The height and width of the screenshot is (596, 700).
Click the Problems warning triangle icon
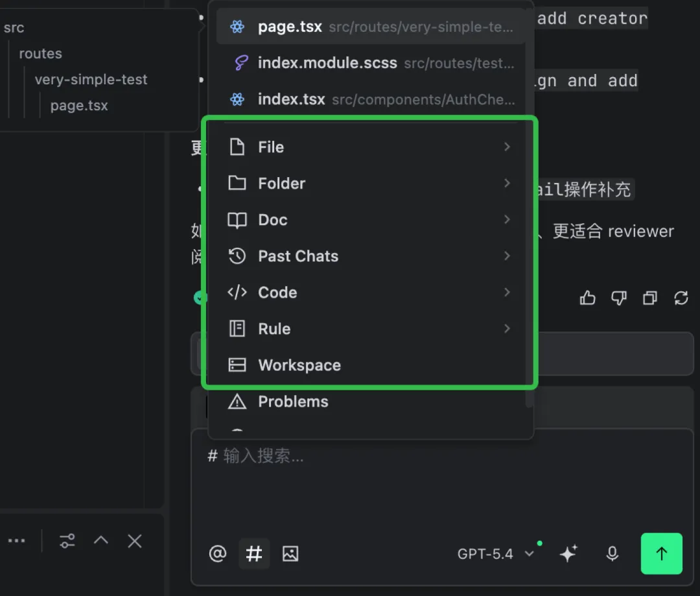tap(237, 401)
